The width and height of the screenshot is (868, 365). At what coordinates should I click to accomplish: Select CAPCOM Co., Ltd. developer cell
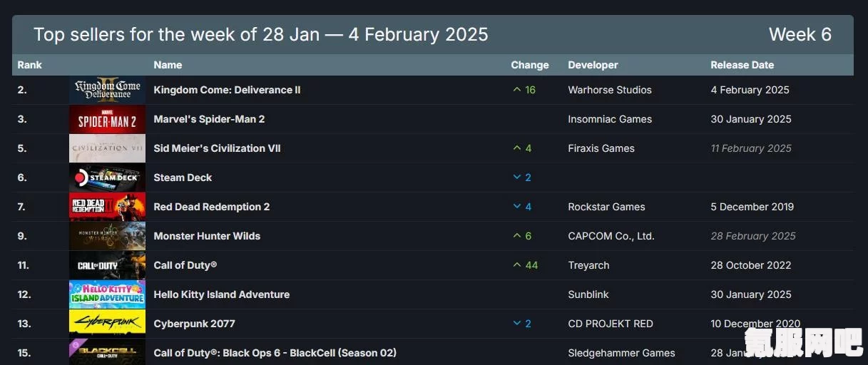pos(611,236)
